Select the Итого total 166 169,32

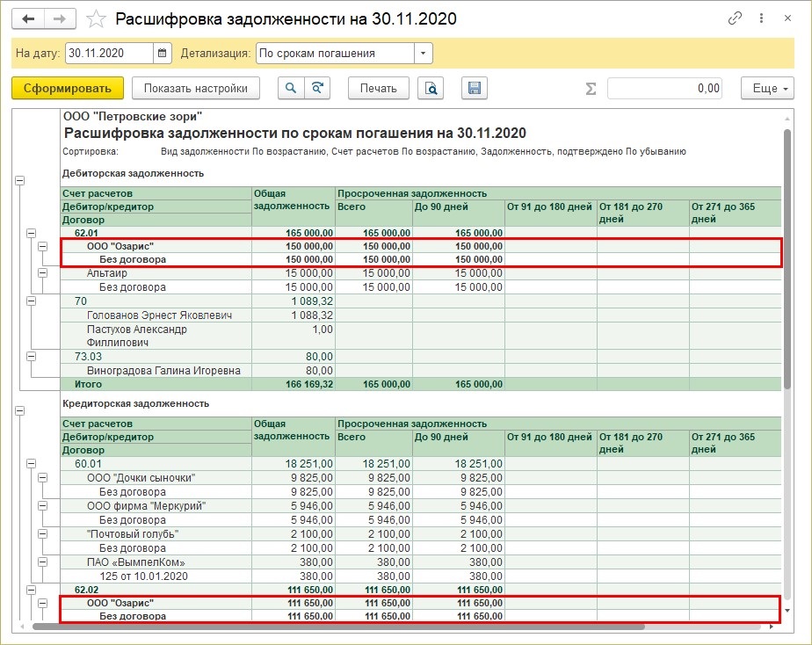coord(294,384)
